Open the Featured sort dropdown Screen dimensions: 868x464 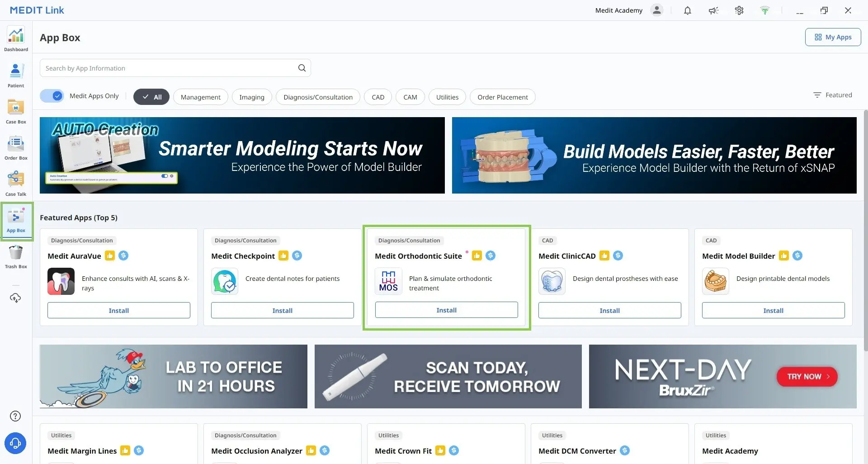click(833, 95)
